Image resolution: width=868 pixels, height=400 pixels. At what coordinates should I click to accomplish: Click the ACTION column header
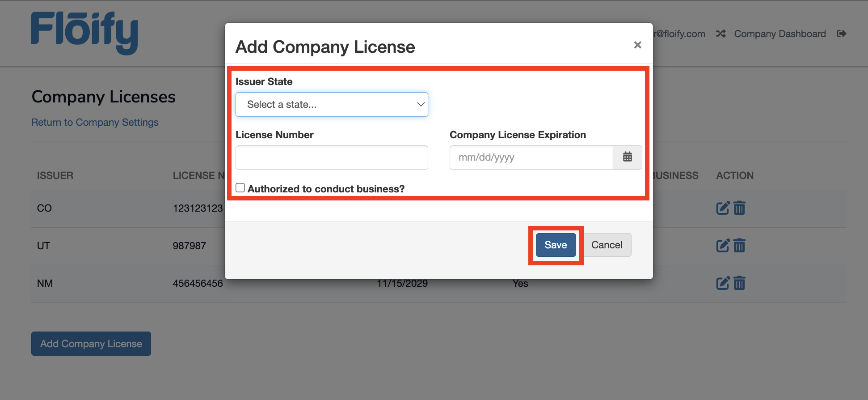(735, 175)
